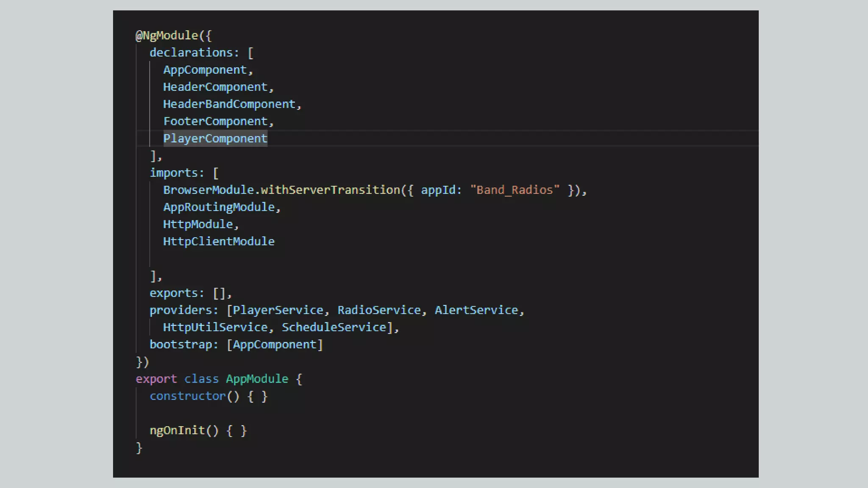This screenshot has height=488, width=868.
Task: Click the imports property keyword
Action: [x=174, y=173]
